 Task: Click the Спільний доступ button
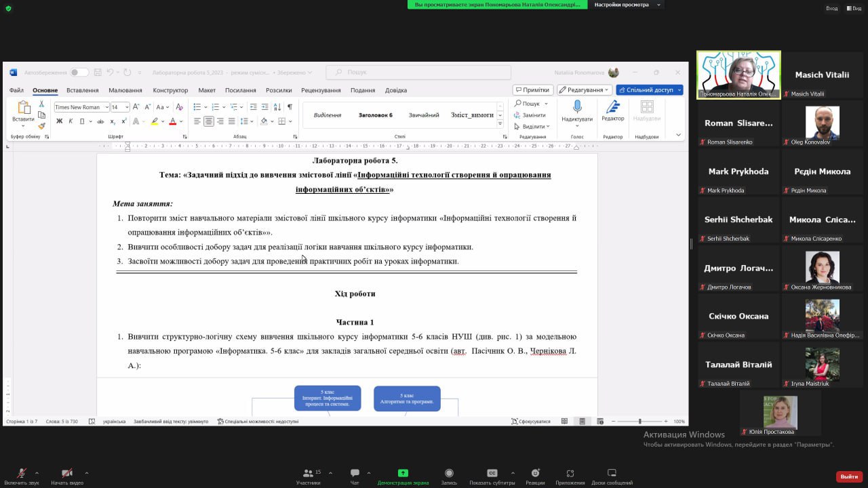[649, 90]
